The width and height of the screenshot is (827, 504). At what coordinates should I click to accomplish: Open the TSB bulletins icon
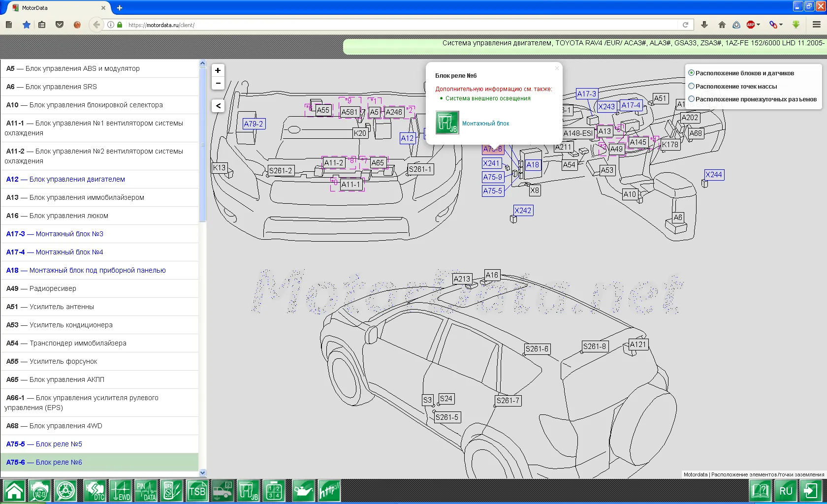[197, 491]
